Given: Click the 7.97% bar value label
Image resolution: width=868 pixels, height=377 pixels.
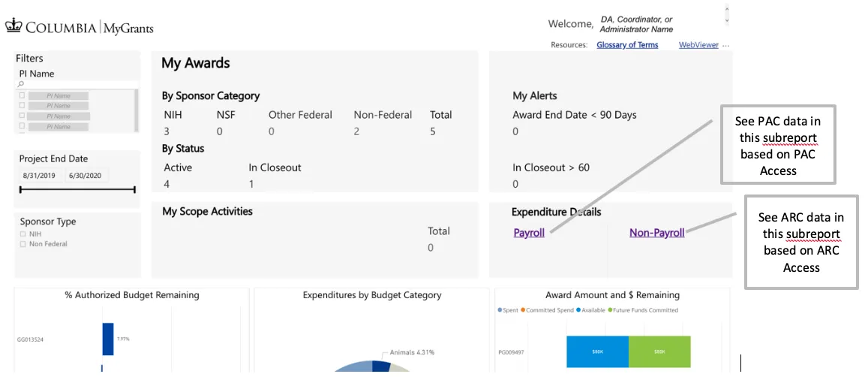Looking at the screenshot, I should pos(123,339).
